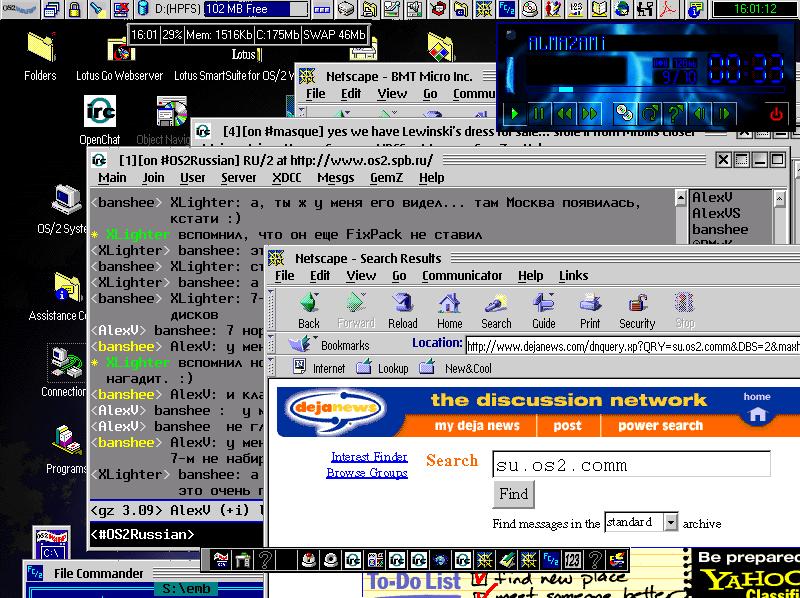The height and width of the screenshot is (598, 800).
Task: Click the clock showing 16:01:12
Action: tap(755, 9)
